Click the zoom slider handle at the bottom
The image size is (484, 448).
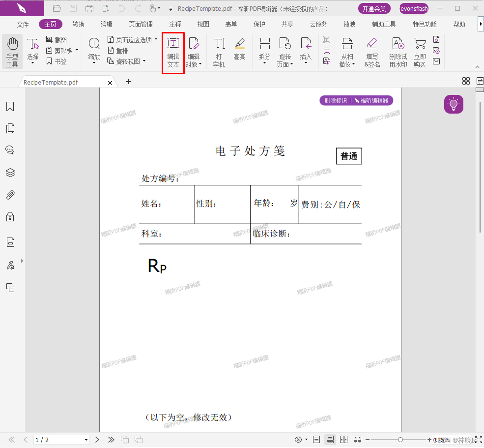coord(400,439)
